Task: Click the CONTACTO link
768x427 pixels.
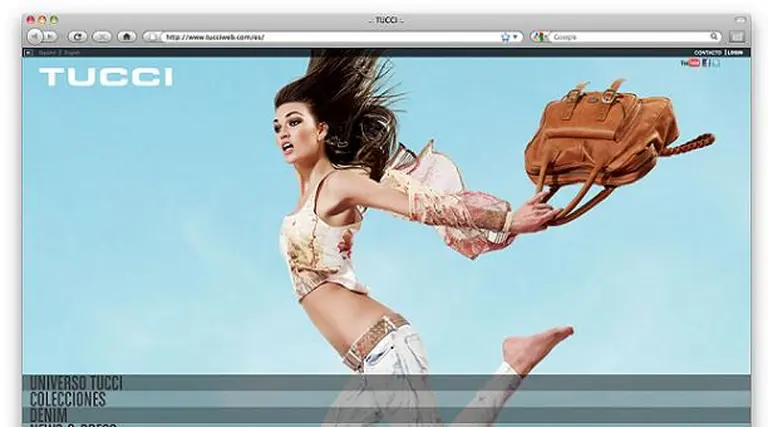Action: coord(707,52)
